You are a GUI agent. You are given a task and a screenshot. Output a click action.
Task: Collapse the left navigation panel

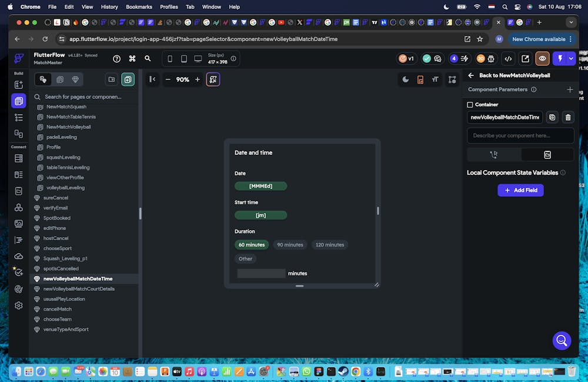(x=152, y=79)
